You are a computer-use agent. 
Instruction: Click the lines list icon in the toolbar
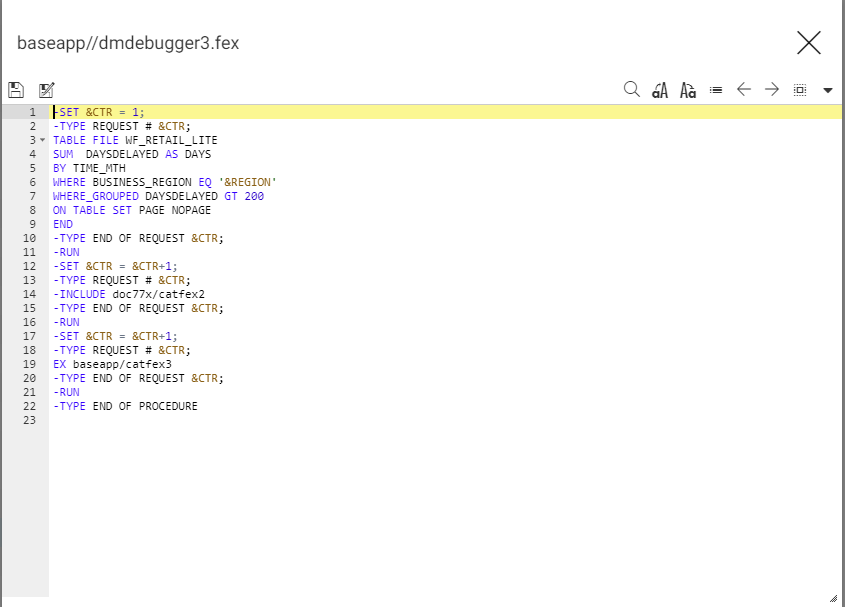coord(716,90)
